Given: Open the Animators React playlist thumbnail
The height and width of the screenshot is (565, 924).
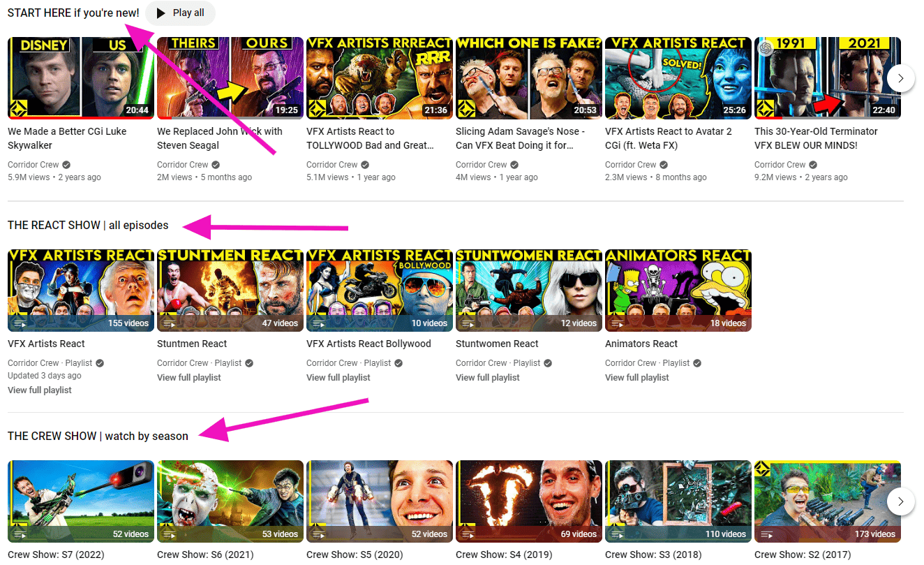Looking at the screenshot, I should pyautogui.click(x=678, y=290).
